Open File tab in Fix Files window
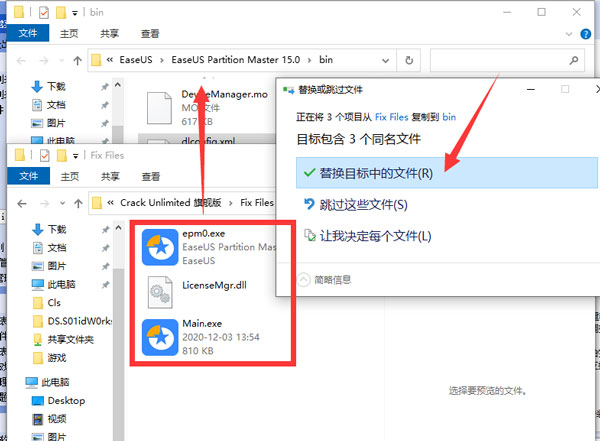600x441 pixels. click(x=29, y=176)
